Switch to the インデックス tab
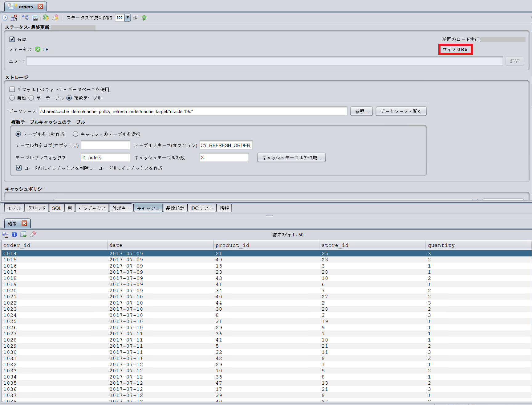Screen dimensions: 532x405 [x=92, y=208]
